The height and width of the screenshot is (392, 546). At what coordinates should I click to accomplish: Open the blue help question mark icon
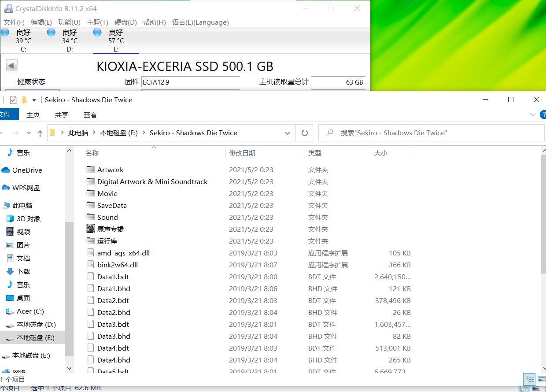[543, 115]
